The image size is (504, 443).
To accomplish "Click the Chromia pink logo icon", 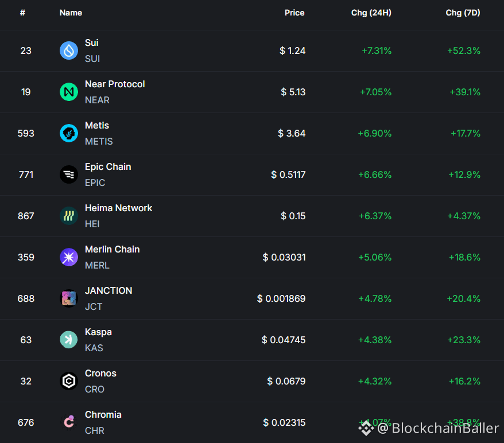I will click(x=69, y=422).
